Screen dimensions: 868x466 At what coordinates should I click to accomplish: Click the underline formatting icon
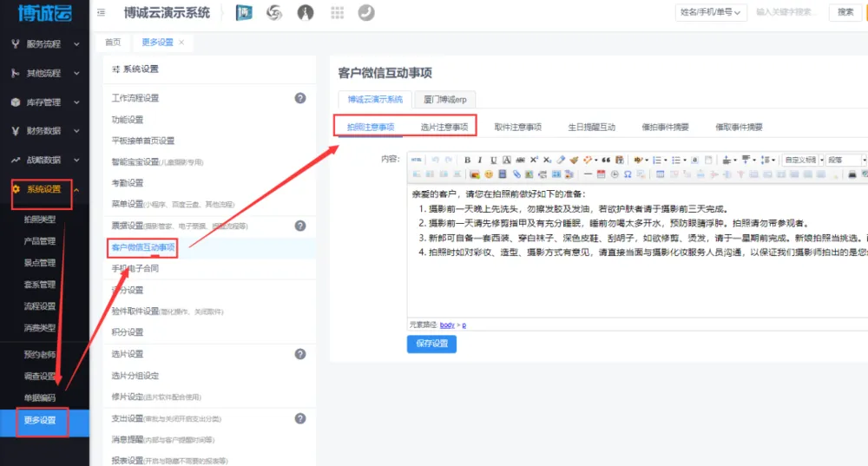(494, 161)
